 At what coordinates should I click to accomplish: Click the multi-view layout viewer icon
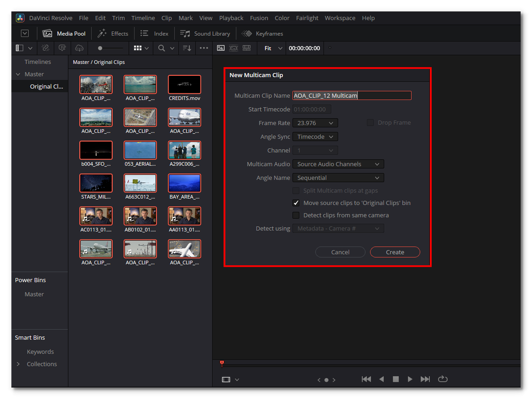click(247, 48)
